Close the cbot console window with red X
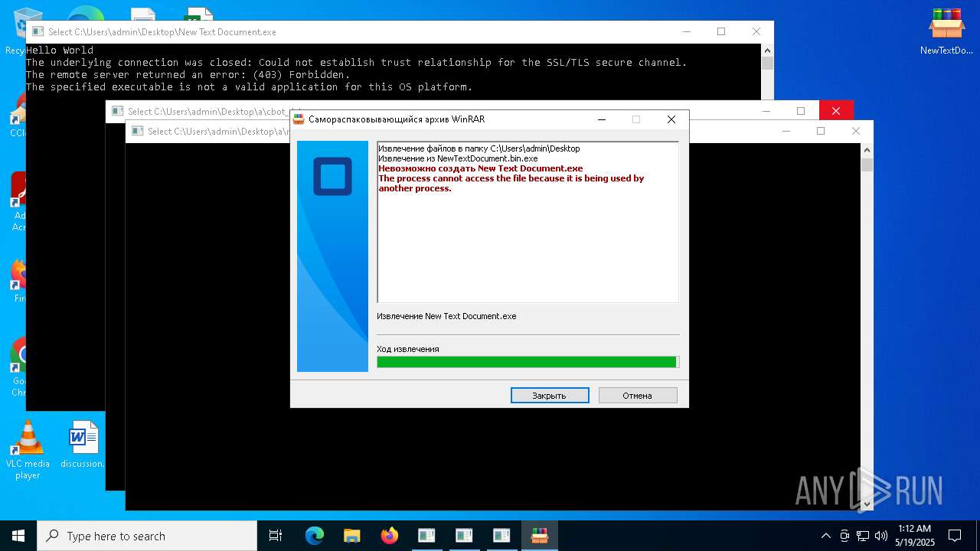The height and width of the screenshot is (551, 980). tap(836, 111)
